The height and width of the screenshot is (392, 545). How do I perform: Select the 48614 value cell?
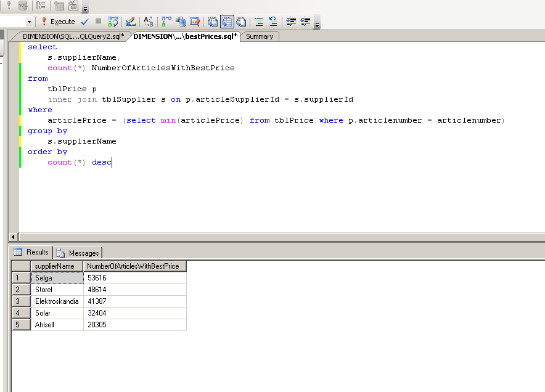[135, 290]
